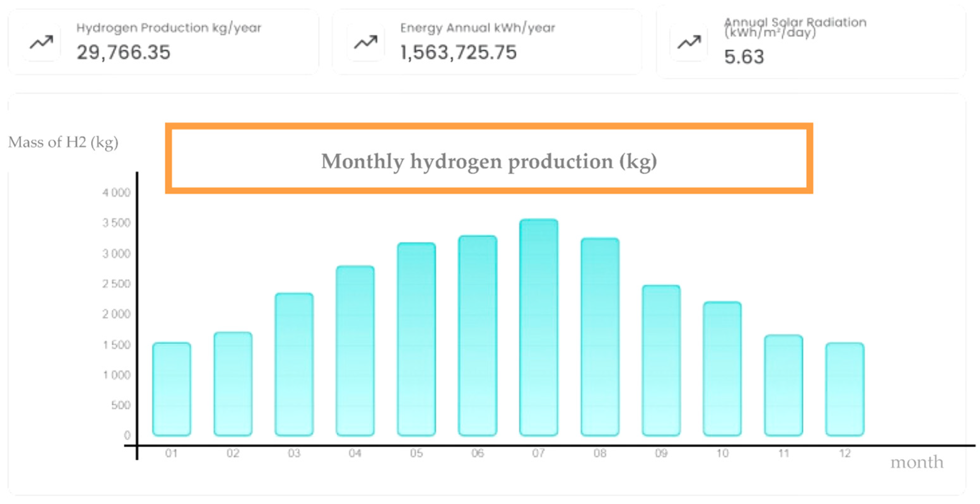Click the y-axis tick "0"

pos(127,435)
